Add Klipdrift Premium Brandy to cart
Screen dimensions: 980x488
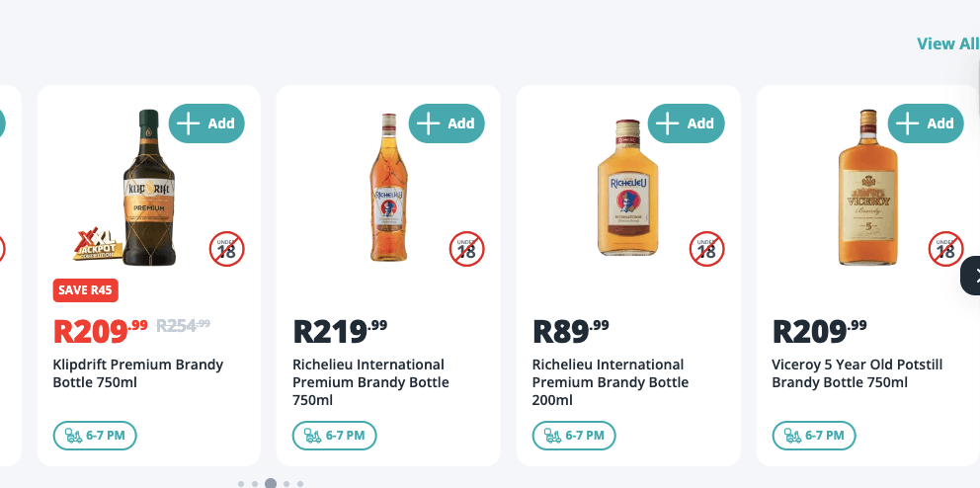click(206, 123)
